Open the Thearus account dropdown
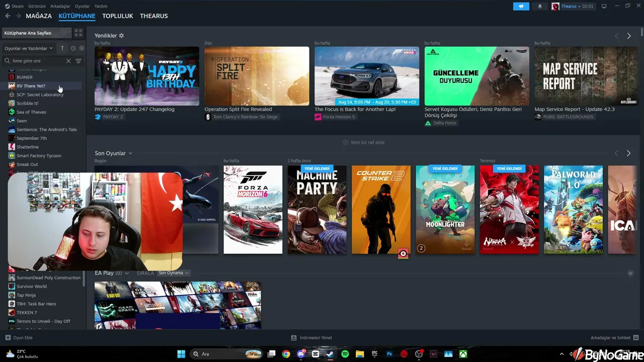Screen dimensions: 644x362 click(x=573, y=6)
